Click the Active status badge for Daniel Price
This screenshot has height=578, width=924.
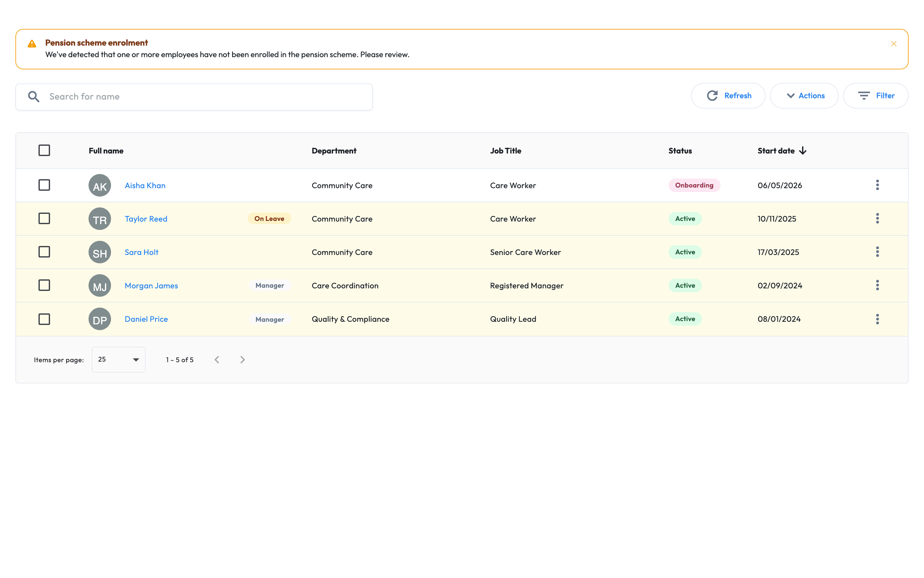pos(685,319)
